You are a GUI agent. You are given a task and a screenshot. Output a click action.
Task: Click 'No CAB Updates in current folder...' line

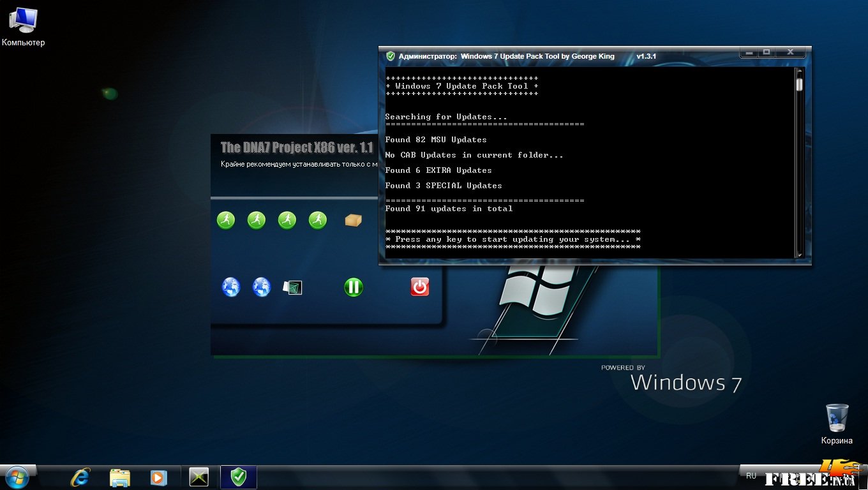click(474, 155)
